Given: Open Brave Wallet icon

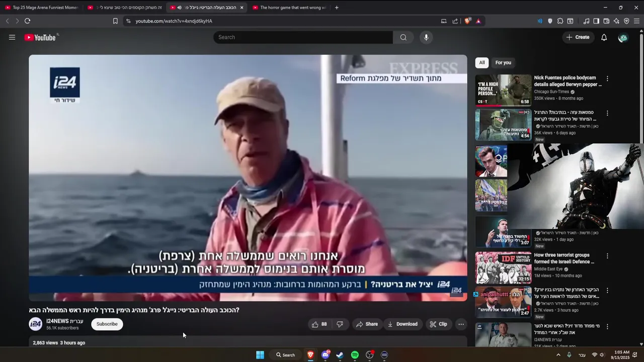Looking at the screenshot, I should point(606,21).
